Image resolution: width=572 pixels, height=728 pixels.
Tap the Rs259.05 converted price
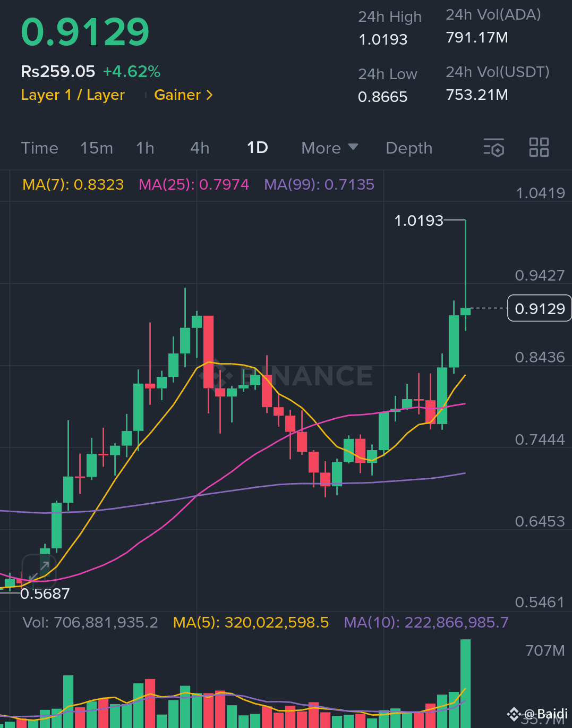tap(58, 71)
